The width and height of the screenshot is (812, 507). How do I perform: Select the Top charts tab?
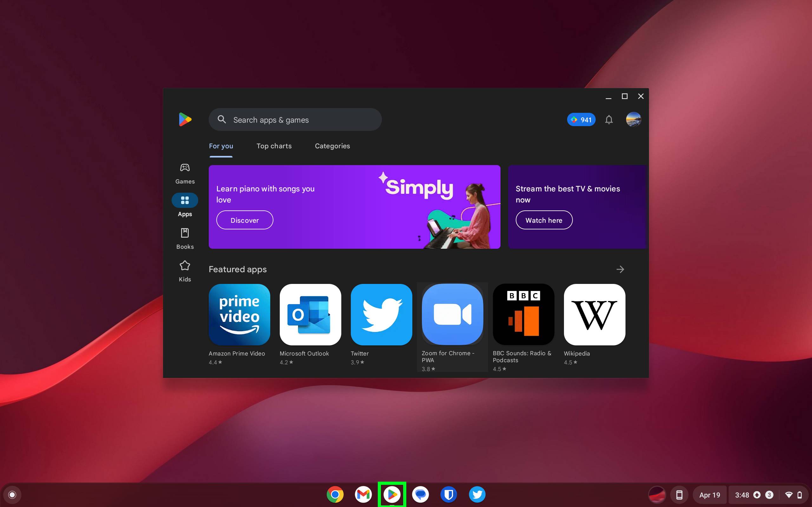(x=274, y=146)
